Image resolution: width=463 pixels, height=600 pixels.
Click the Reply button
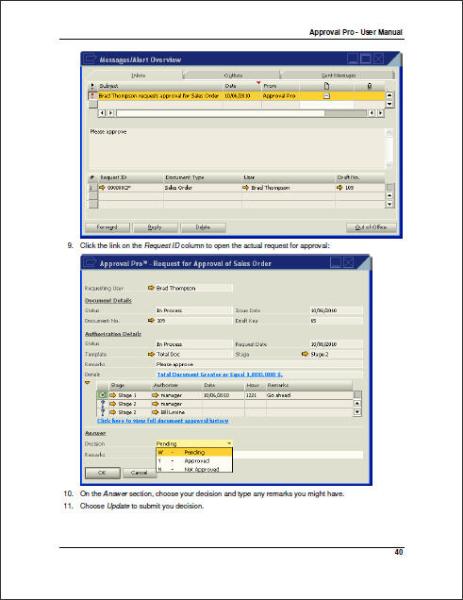(155, 227)
